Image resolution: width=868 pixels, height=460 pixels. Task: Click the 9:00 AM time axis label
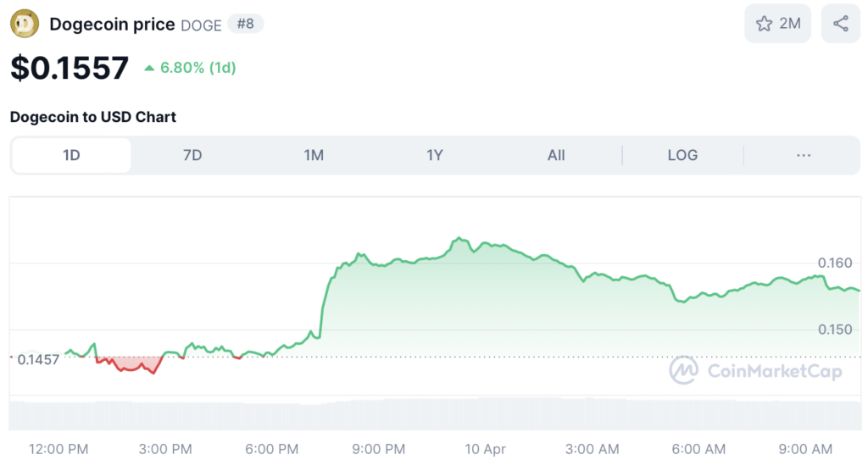pyautogui.click(x=805, y=449)
